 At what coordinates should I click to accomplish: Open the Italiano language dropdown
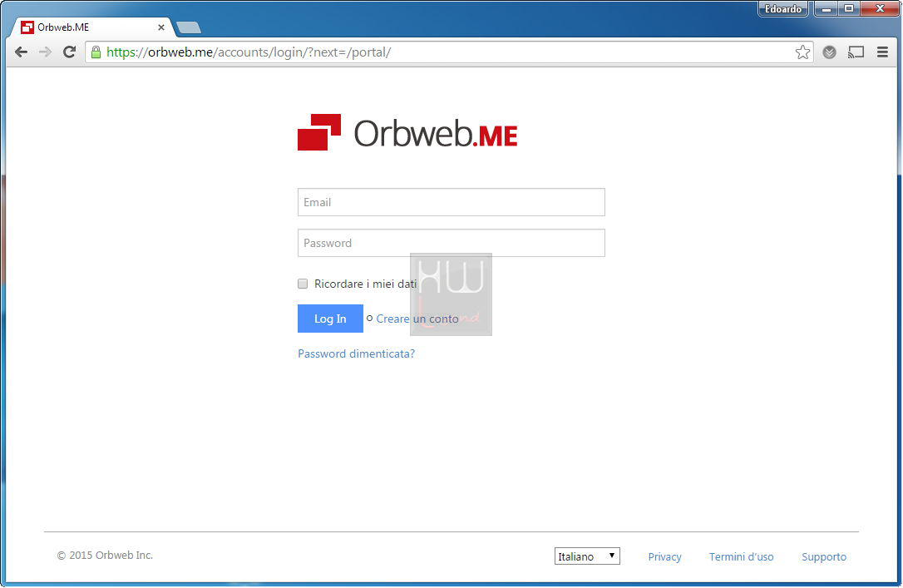(587, 556)
